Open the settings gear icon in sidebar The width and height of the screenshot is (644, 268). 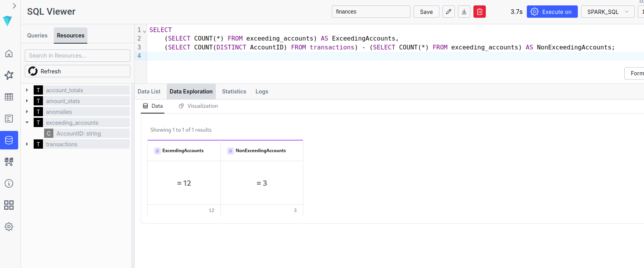(9, 227)
